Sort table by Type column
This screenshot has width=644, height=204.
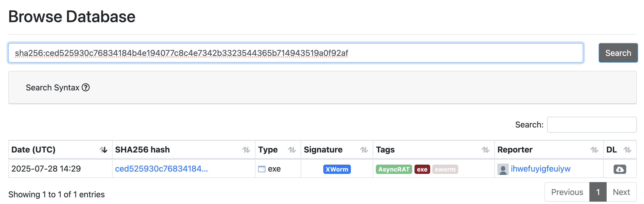click(x=292, y=150)
